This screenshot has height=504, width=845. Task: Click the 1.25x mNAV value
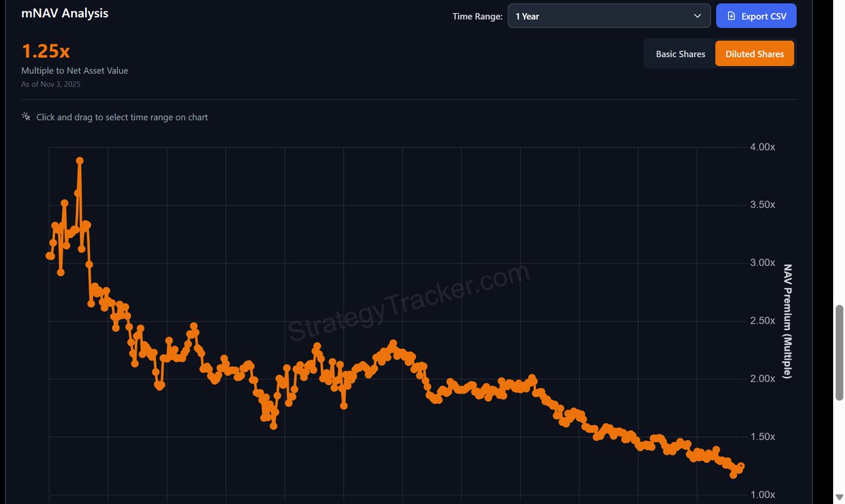coord(46,51)
